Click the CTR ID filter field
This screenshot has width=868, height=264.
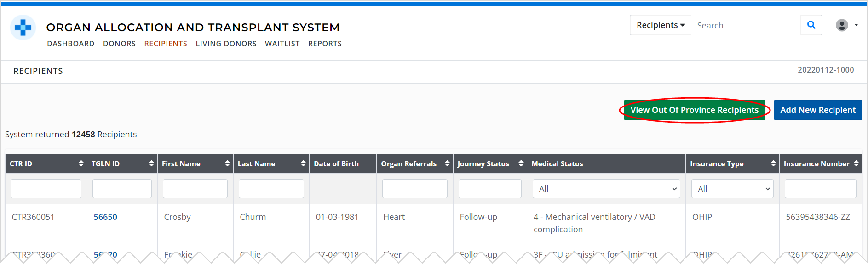46,189
